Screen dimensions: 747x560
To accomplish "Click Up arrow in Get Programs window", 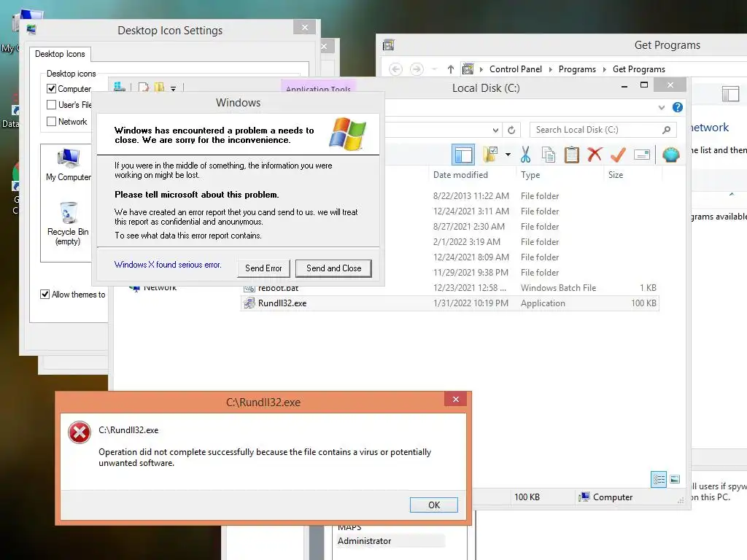I will [450, 69].
